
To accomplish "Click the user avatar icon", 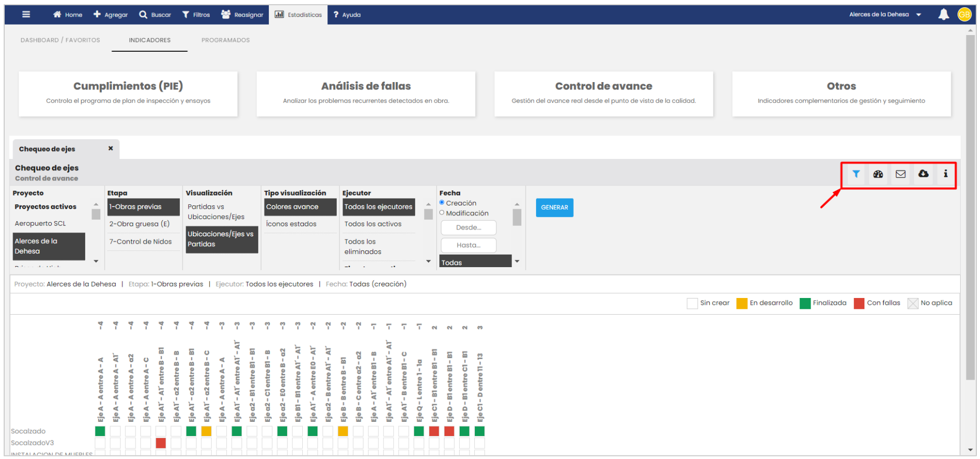I will tap(964, 15).
